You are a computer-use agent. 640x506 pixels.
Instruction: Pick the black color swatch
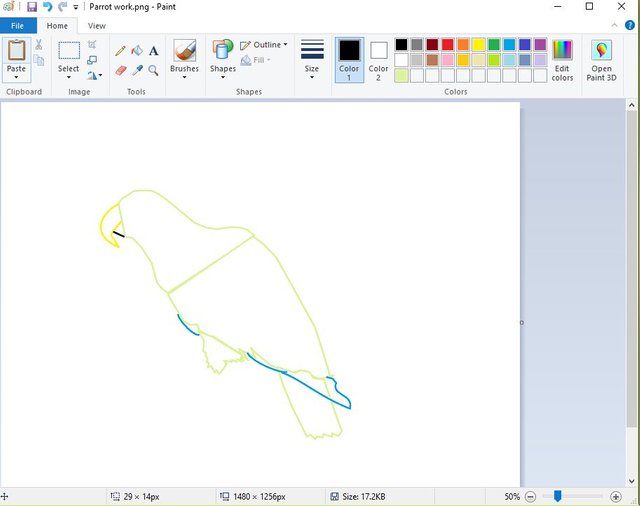click(x=401, y=44)
